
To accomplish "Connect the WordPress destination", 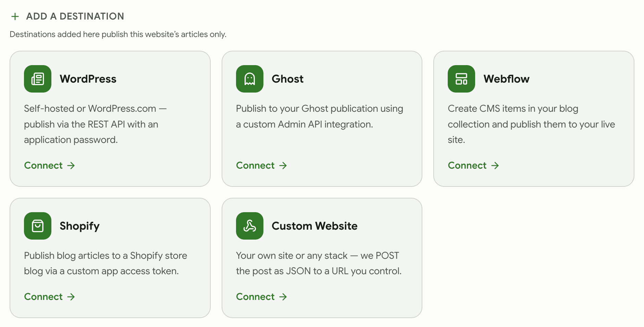I will tap(50, 166).
